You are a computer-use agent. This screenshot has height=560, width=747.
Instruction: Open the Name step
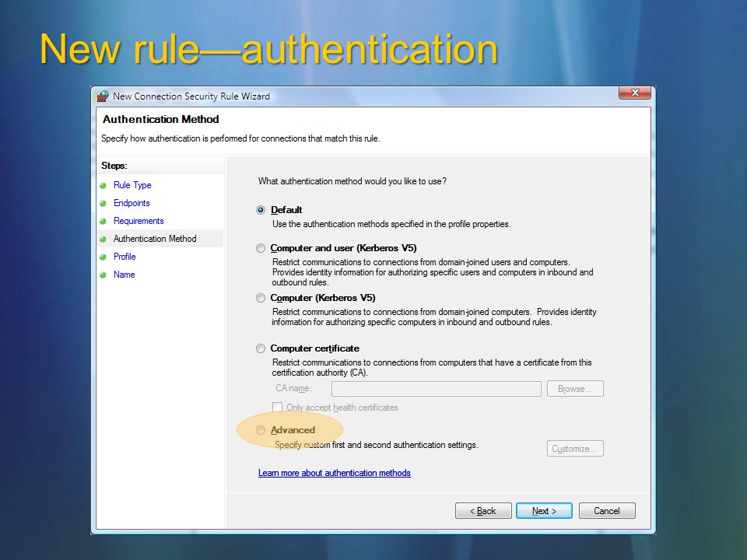coord(124,275)
